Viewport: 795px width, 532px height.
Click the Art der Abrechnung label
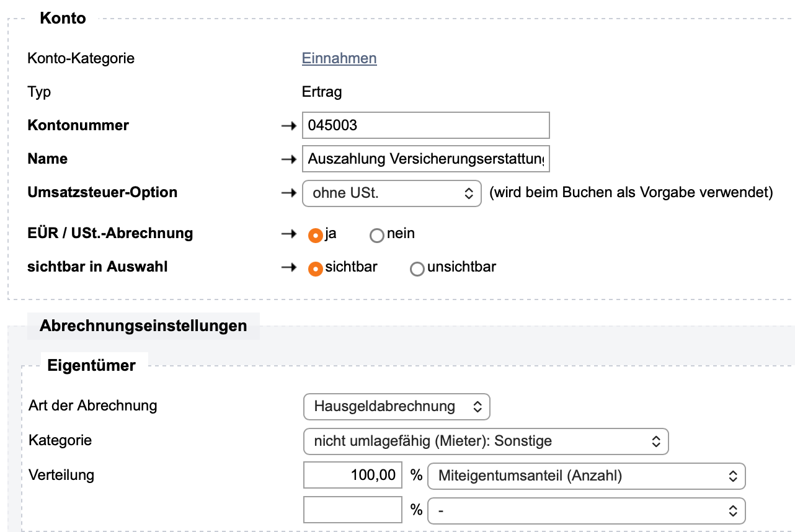tap(93, 406)
